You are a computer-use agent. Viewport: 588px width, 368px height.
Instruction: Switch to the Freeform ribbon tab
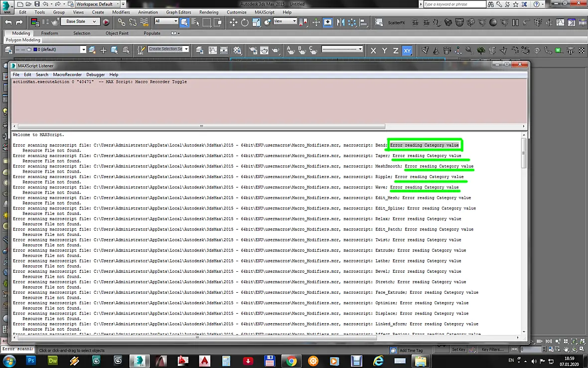(49, 33)
